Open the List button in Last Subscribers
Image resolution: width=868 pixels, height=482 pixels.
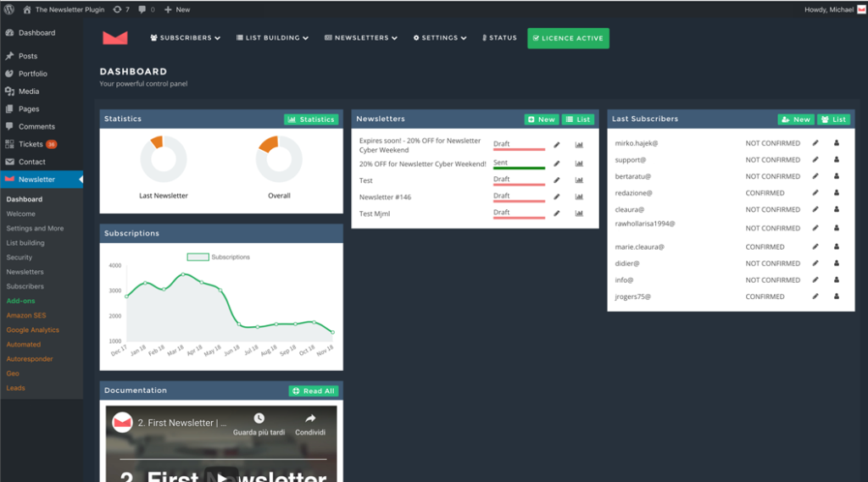pos(834,119)
